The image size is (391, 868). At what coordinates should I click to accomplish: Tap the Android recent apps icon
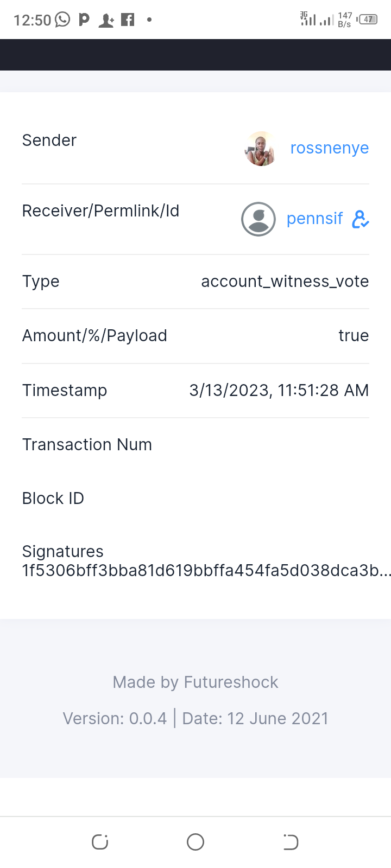coord(100,842)
